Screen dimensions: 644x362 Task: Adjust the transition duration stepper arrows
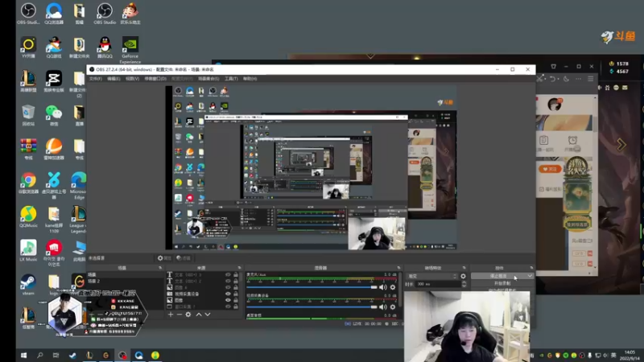click(x=464, y=284)
